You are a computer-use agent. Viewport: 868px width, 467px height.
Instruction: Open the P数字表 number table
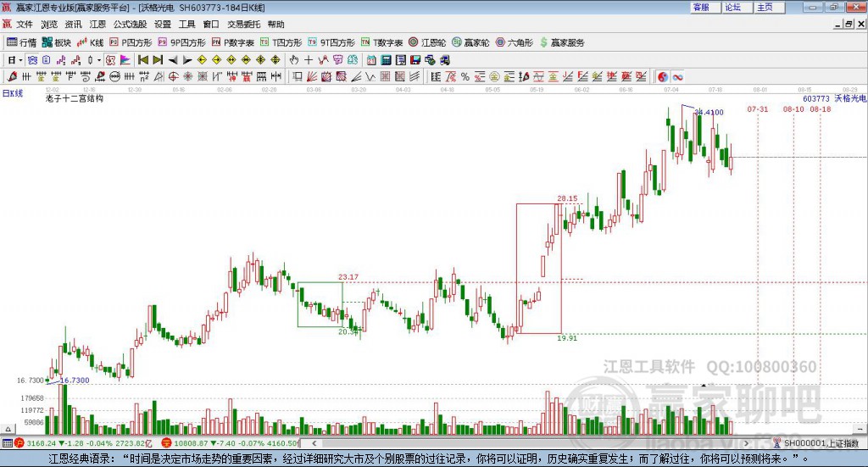(232, 42)
